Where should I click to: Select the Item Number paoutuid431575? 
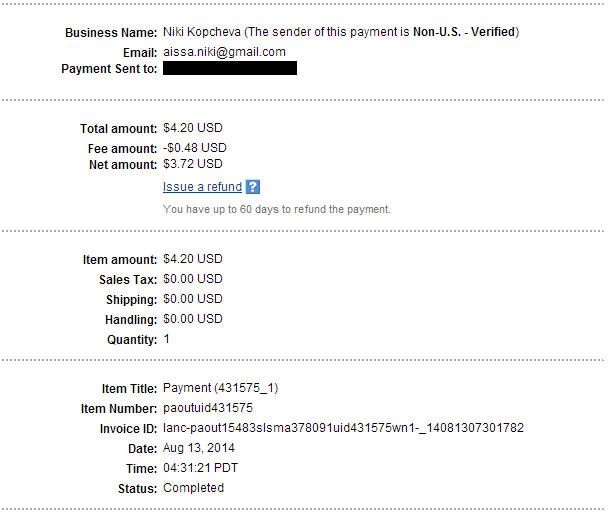pos(207,408)
